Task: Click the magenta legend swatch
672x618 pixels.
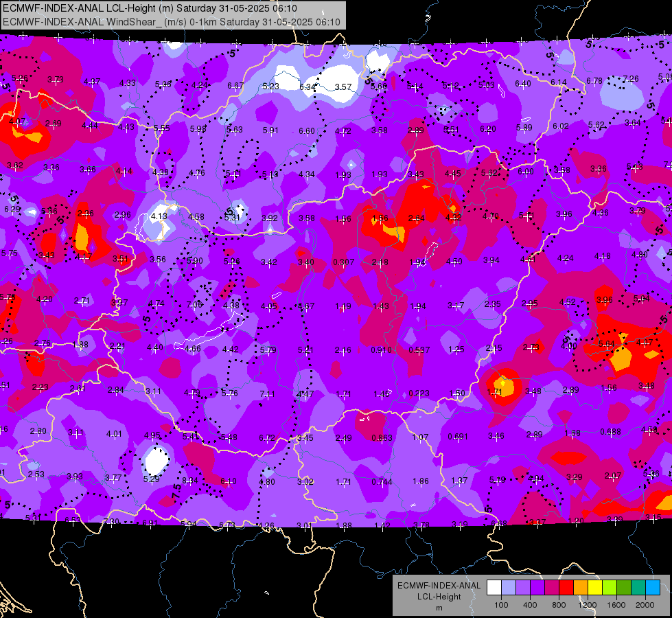Action: (x=552, y=588)
